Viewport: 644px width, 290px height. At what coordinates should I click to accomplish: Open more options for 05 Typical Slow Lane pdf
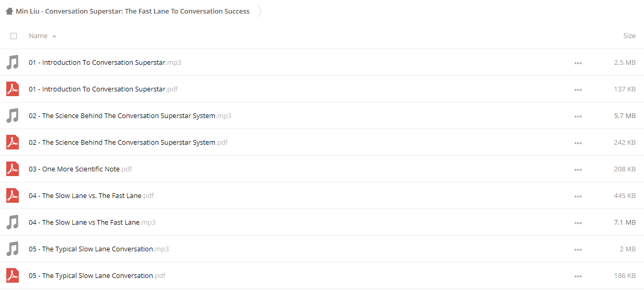tap(578, 276)
